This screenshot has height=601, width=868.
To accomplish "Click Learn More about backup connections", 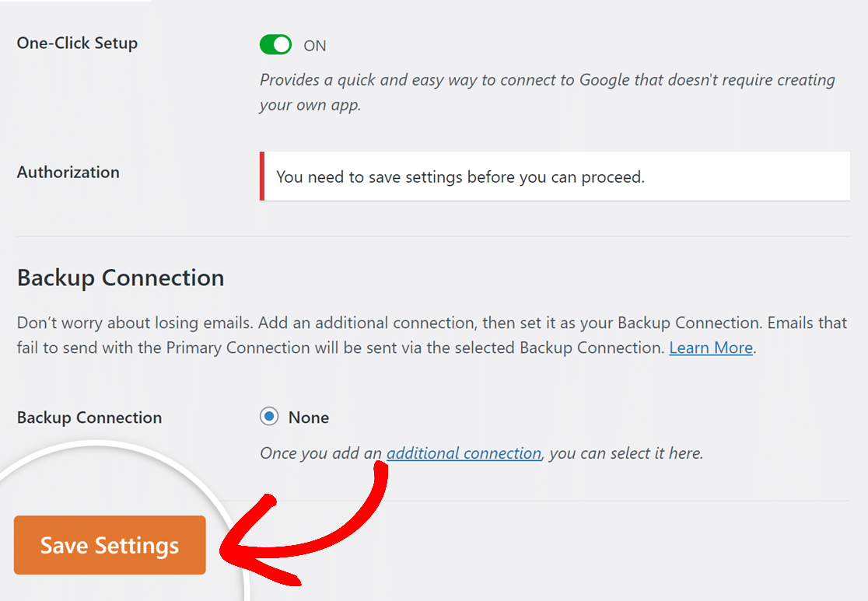I will (x=710, y=348).
